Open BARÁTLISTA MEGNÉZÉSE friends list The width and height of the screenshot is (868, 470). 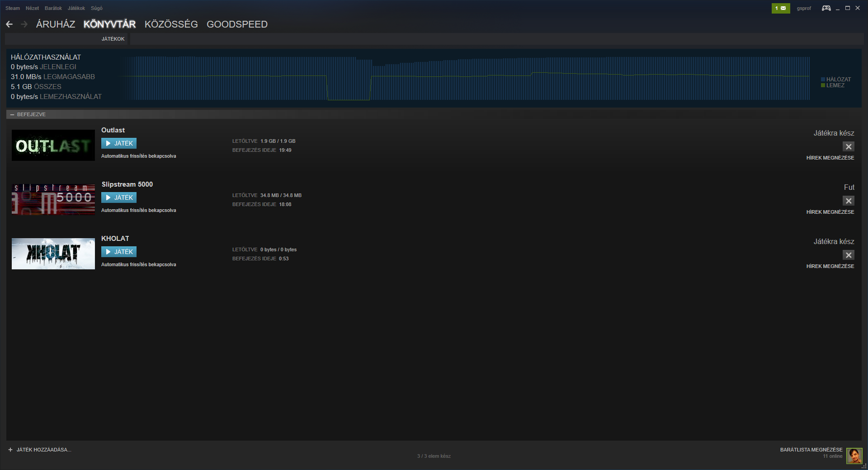[811, 450]
